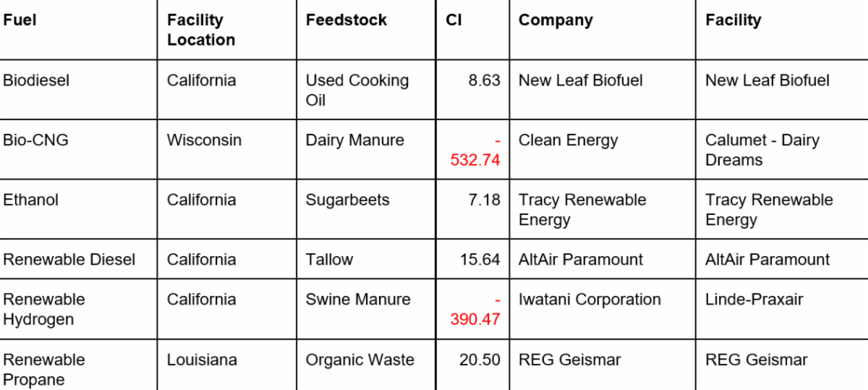This screenshot has height=390, width=868.
Task: Select the Facility Location column header
Action: [x=200, y=30]
